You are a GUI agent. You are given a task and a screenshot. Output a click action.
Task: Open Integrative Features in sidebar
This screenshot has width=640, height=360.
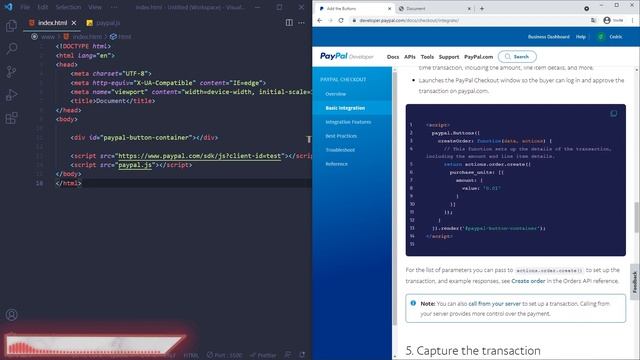tap(348, 122)
